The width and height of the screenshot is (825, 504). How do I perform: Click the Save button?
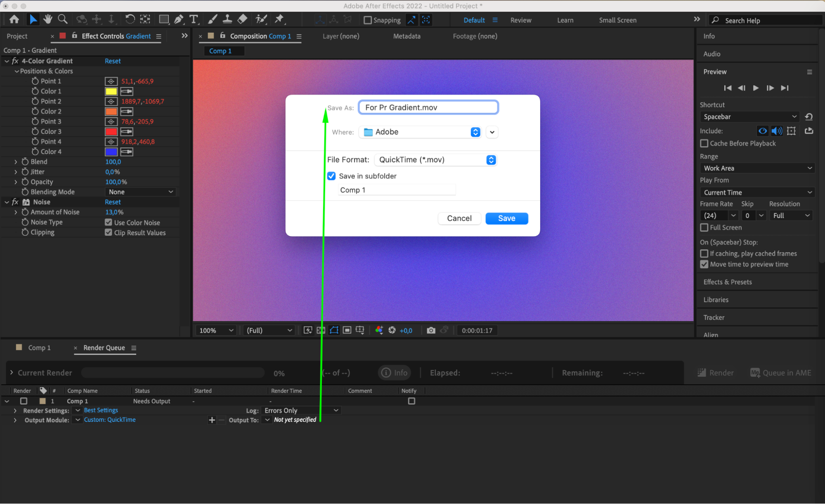tap(506, 218)
